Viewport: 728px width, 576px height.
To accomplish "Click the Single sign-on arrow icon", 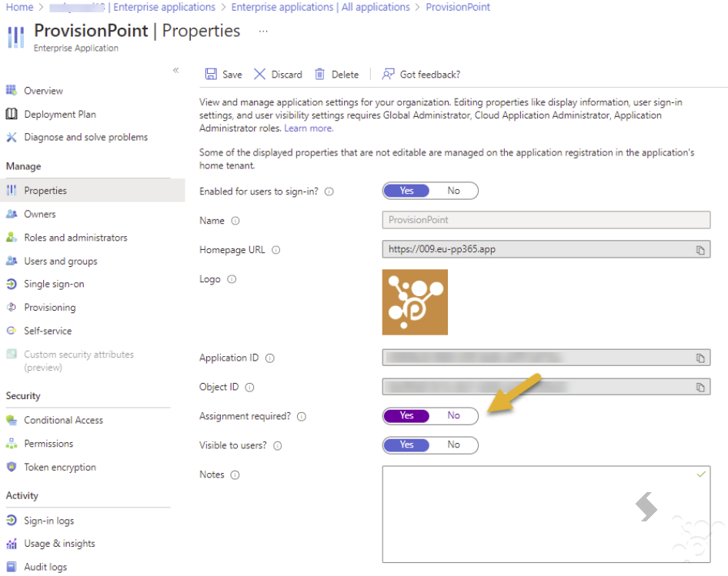I will tap(12, 284).
